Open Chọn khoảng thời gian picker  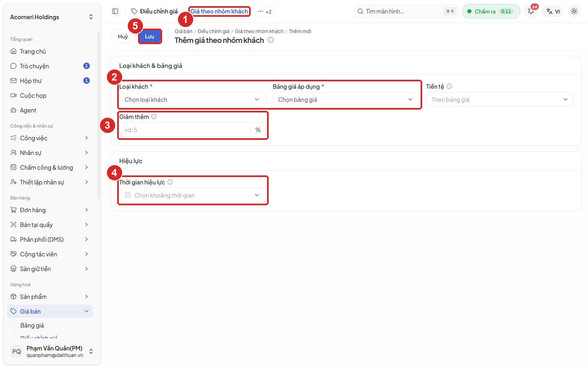click(192, 195)
